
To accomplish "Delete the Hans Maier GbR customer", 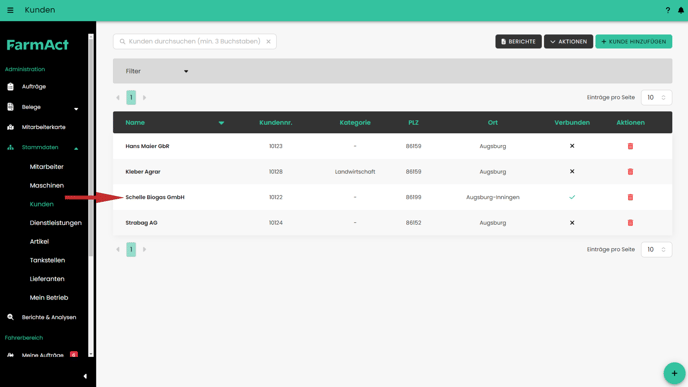I will click(x=630, y=146).
